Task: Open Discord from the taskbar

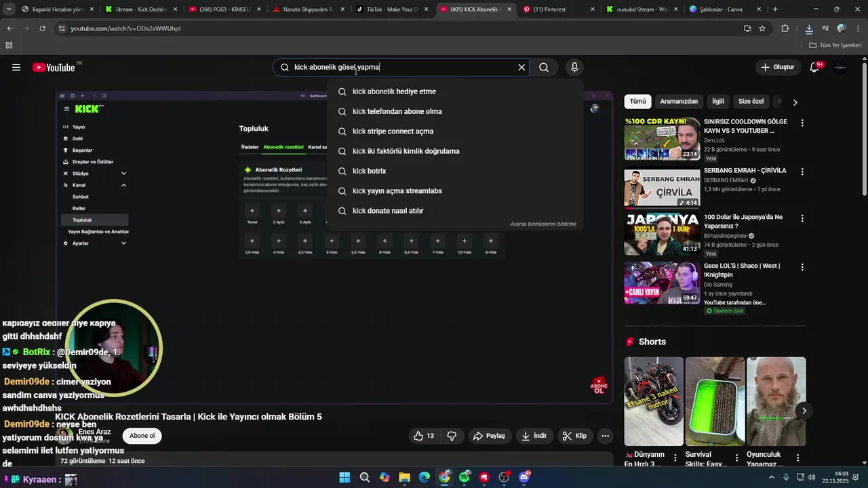Action: (x=524, y=478)
